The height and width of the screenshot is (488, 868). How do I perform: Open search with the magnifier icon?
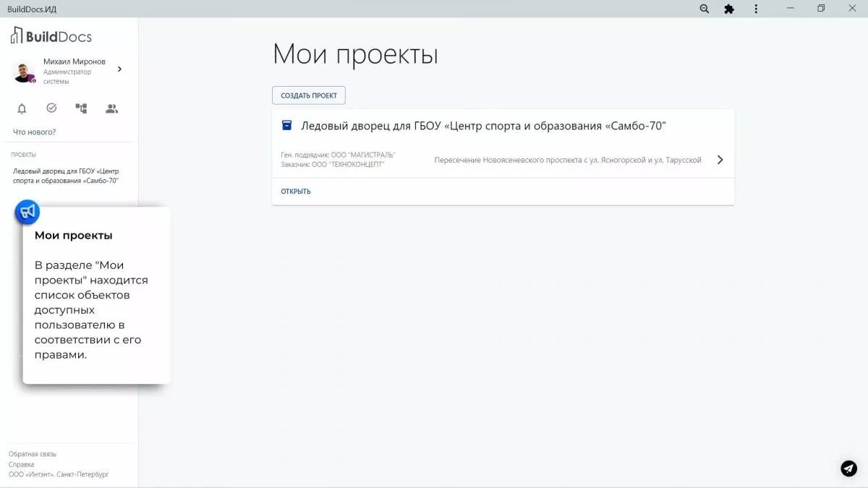pyautogui.click(x=702, y=9)
